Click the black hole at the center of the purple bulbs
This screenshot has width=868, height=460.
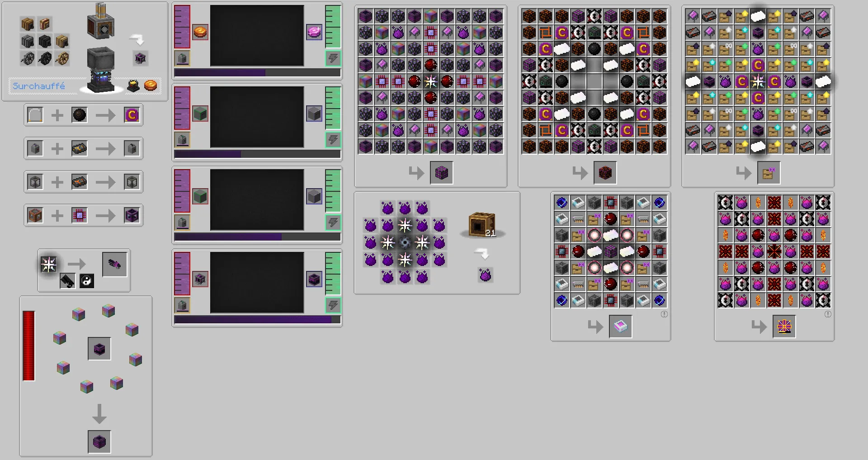pos(405,243)
